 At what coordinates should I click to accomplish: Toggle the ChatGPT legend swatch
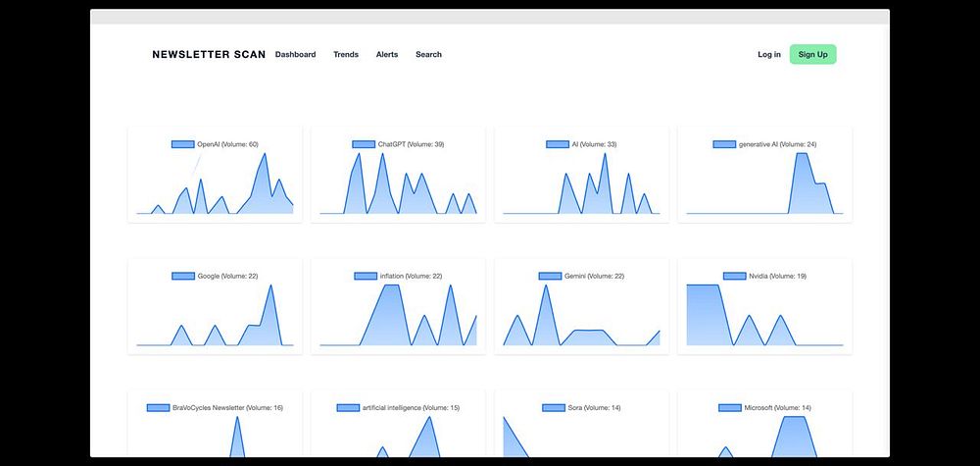coord(364,144)
